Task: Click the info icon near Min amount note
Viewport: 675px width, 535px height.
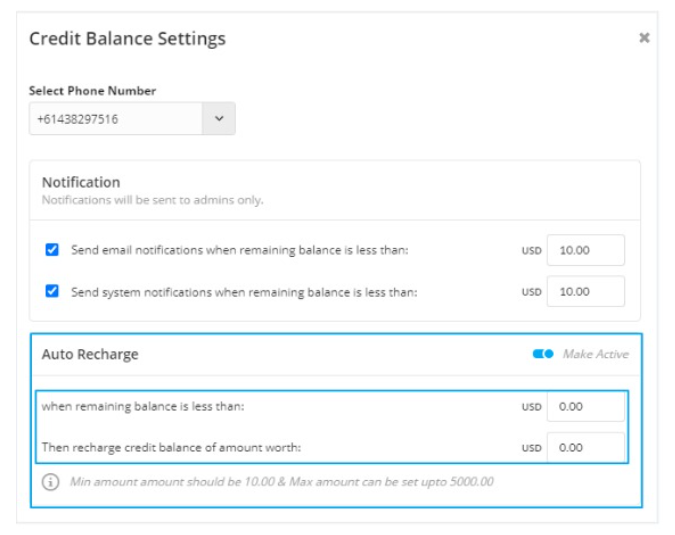Action: (50, 482)
